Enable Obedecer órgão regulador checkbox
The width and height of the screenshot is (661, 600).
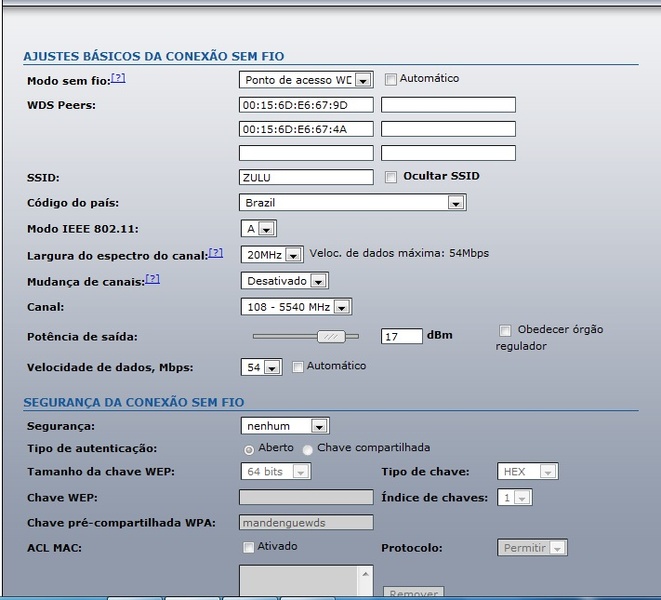click(505, 331)
